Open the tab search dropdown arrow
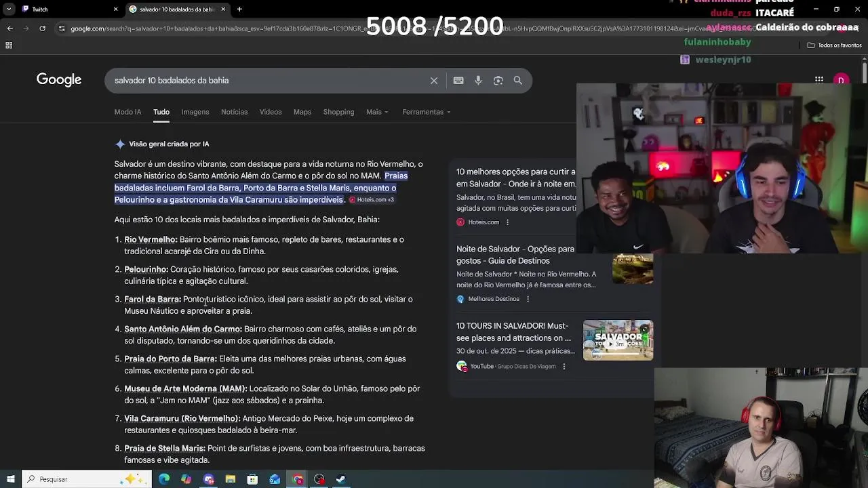Image resolution: width=868 pixels, height=488 pixels. (x=9, y=9)
